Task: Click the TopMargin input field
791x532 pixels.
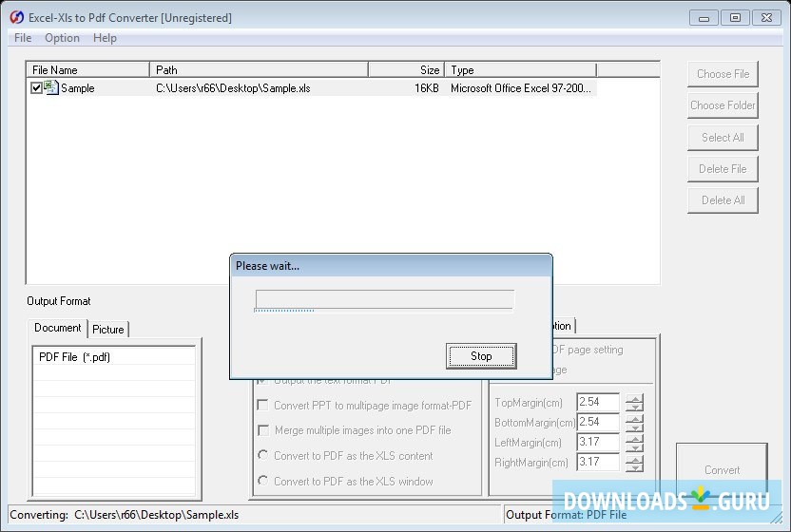Action: click(598, 403)
